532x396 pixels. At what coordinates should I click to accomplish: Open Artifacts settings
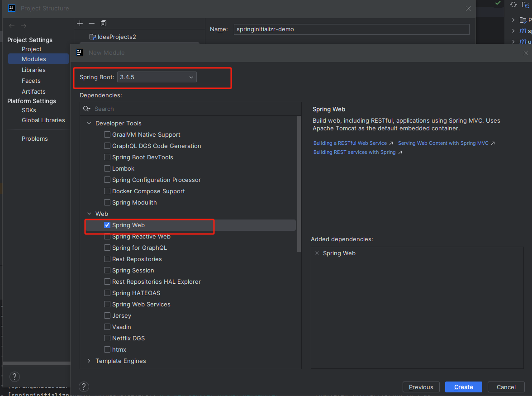(33, 91)
